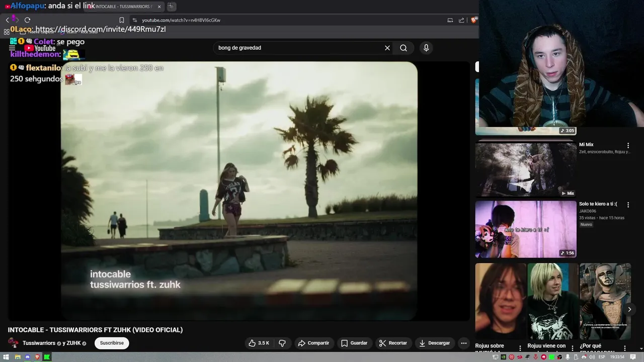Click the share page icon in address bar
The image size is (644, 362).
(x=461, y=20)
